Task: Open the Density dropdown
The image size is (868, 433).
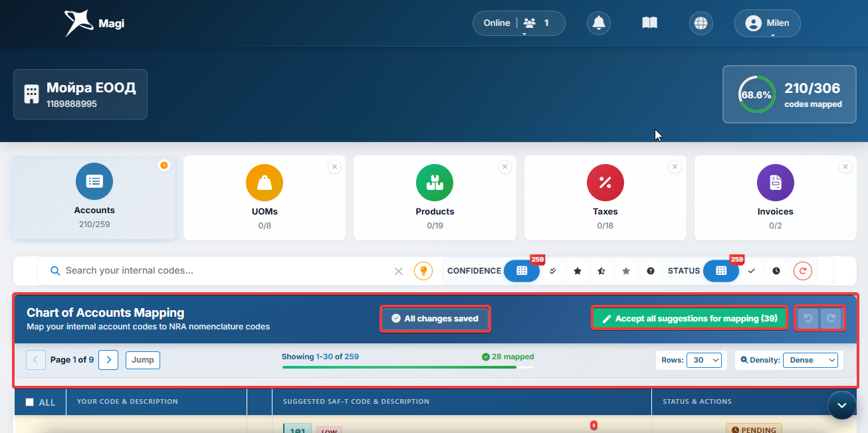Action: pos(810,360)
